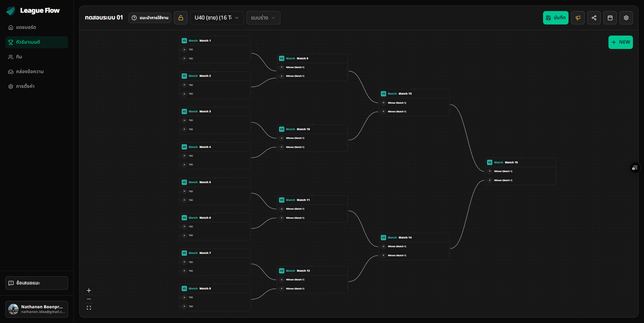644x323 pixels.
Task: Open the Nathanon Boonpr... user profile
Action: pyautogui.click(x=37, y=309)
